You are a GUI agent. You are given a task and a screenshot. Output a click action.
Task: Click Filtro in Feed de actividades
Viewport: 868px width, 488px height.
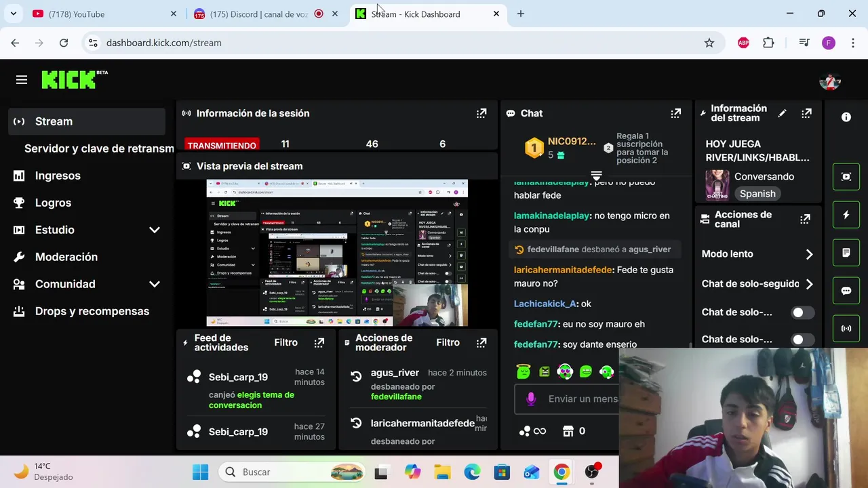coord(286,343)
